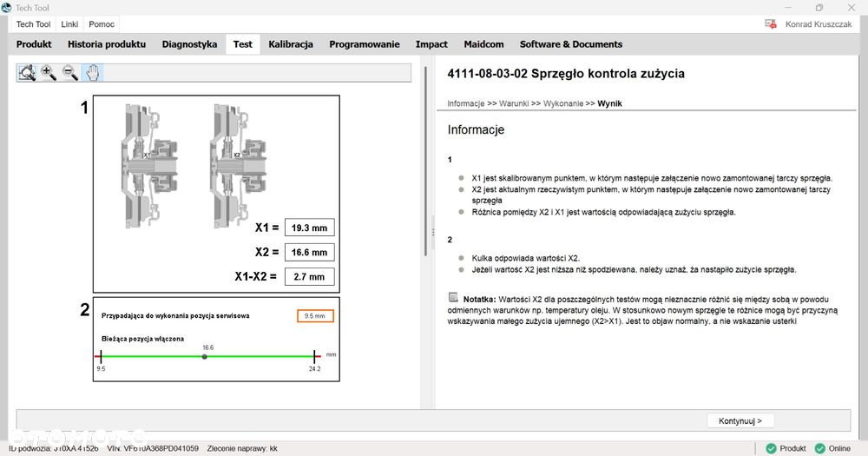The height and width of the screenshot is (456, 868).
Task: Click the note icon before Notatka
Action: pyautogui.click(x=453, y=298)
